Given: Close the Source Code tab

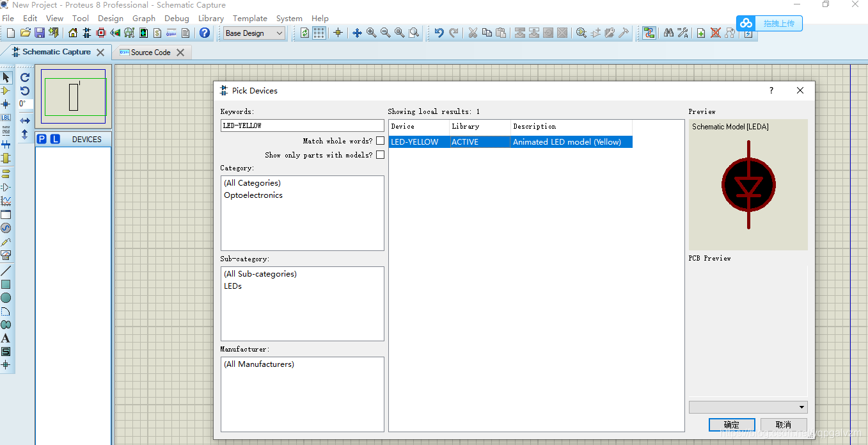Looking at the screenshot, I should pos(180,53).
